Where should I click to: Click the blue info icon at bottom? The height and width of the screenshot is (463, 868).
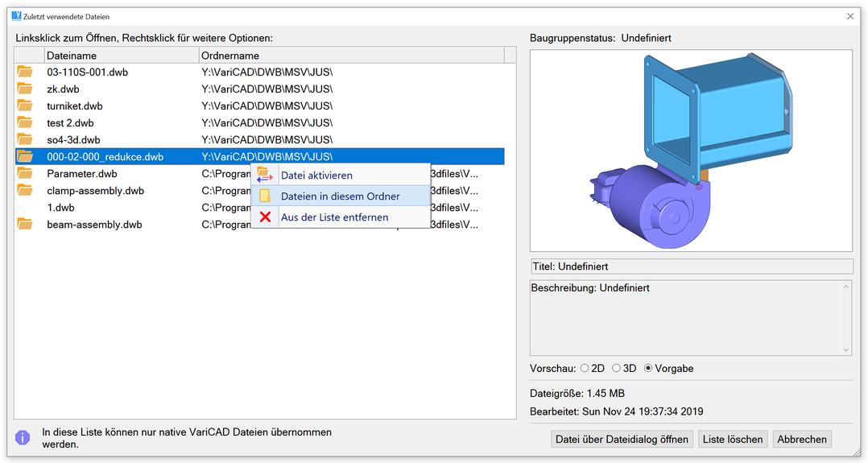point(23,437)
